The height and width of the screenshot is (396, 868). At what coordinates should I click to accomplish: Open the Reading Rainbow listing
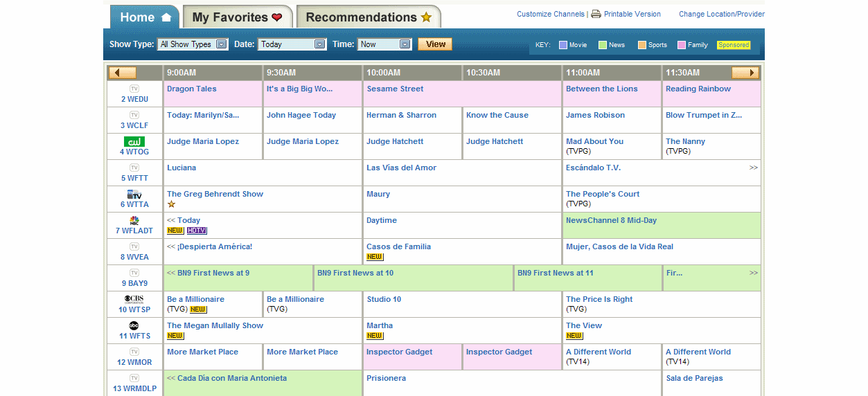[x=698, y=89]
